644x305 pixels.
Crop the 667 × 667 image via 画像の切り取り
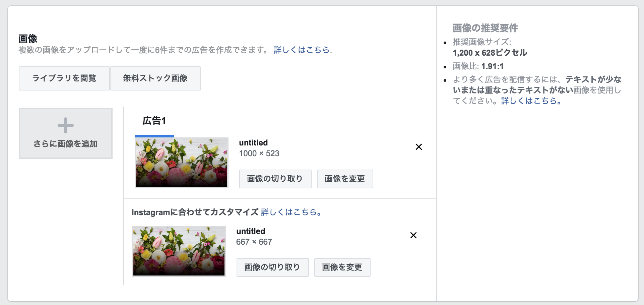click(x=272, y=267)
